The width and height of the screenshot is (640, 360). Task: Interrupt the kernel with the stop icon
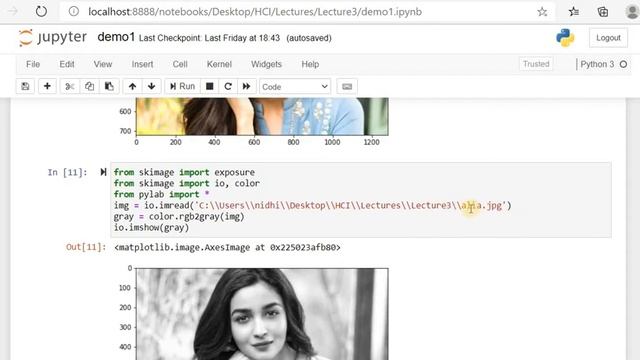pos(210,87)
